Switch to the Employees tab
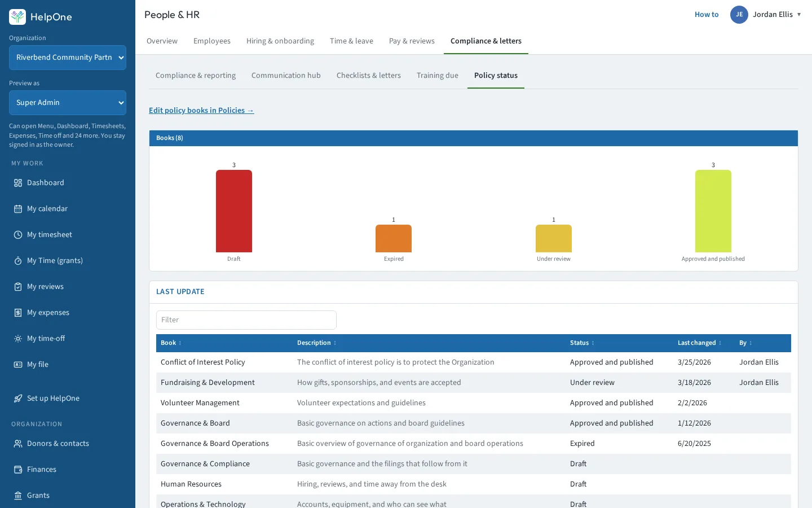 (212, 41)
